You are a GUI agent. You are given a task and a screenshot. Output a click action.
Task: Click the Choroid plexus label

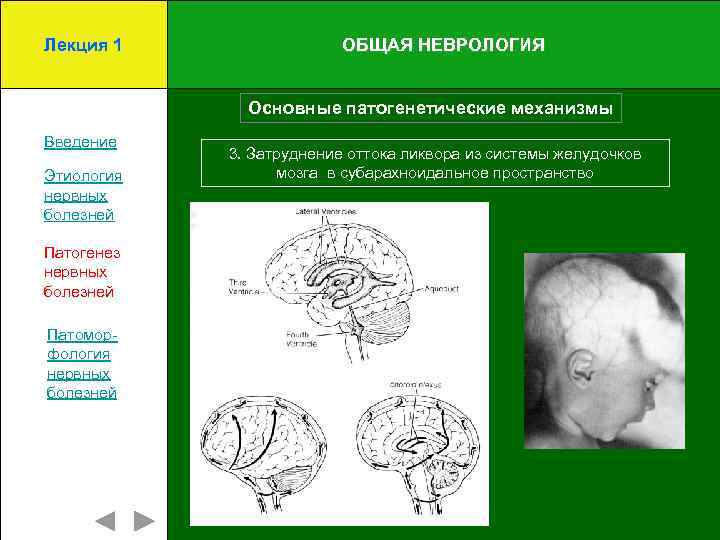415,384
